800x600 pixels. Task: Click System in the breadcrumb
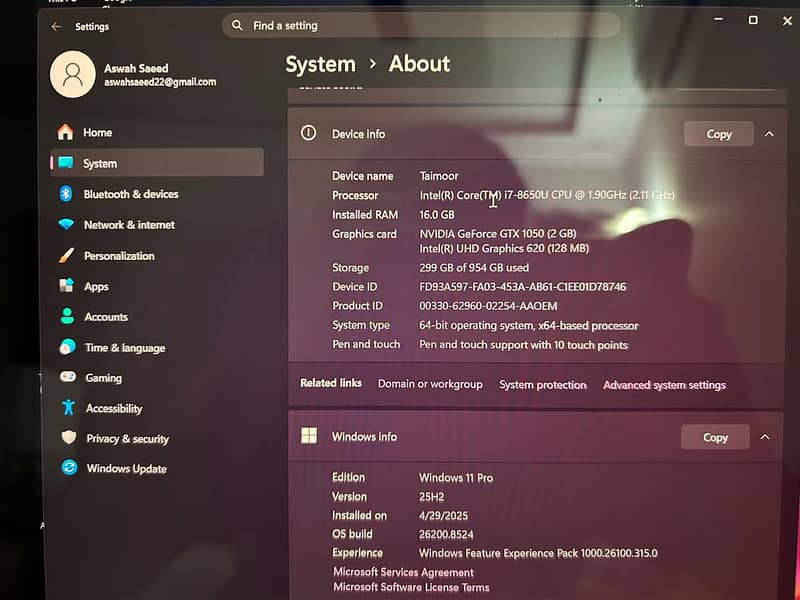click(320, 64)
